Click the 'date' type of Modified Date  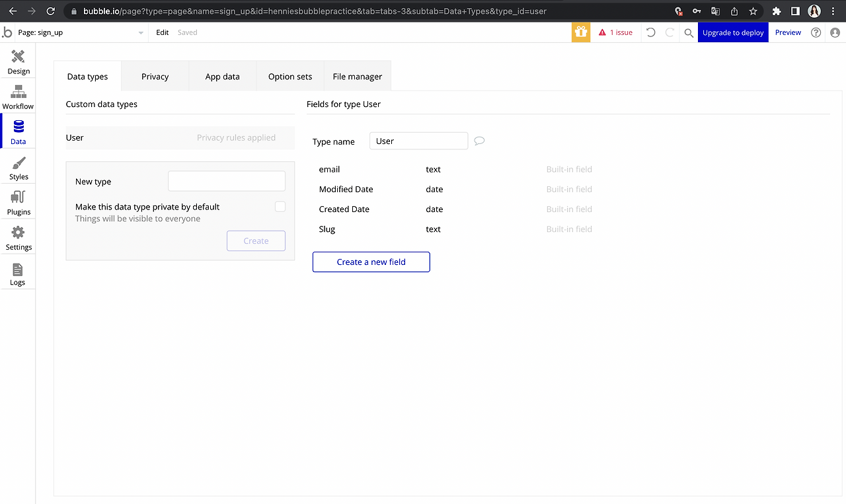tap(434, 189)
